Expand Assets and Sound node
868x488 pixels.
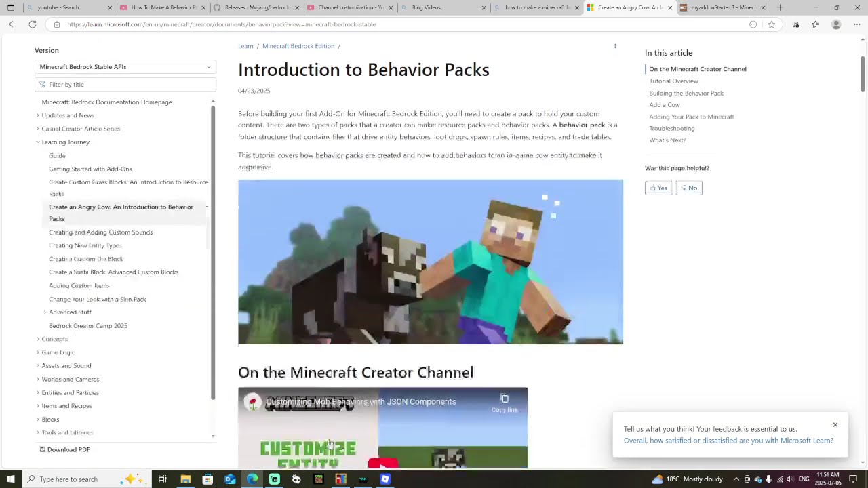[x=38, y=366]
